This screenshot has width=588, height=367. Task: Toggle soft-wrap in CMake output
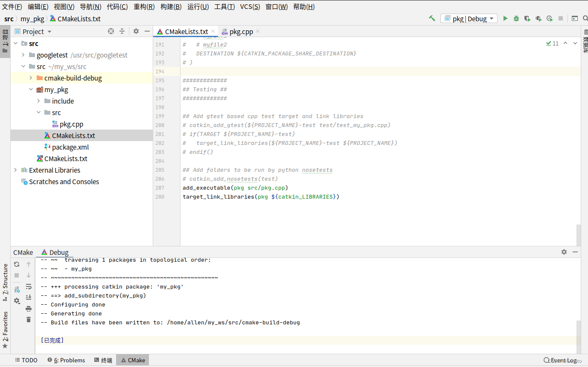(x=29, y=286)
